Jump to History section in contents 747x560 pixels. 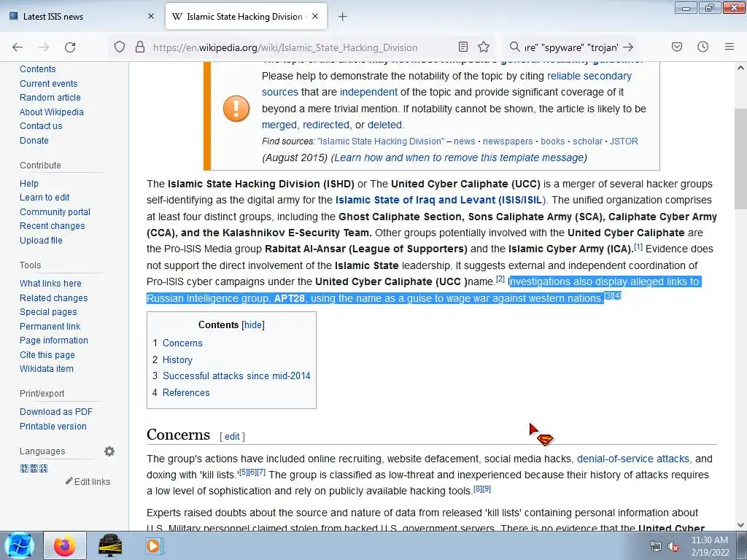coord(177,359)
